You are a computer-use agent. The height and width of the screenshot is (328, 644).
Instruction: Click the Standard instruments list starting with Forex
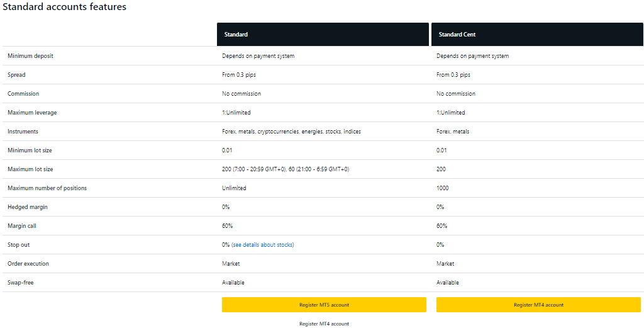click(x=291, y=132)
